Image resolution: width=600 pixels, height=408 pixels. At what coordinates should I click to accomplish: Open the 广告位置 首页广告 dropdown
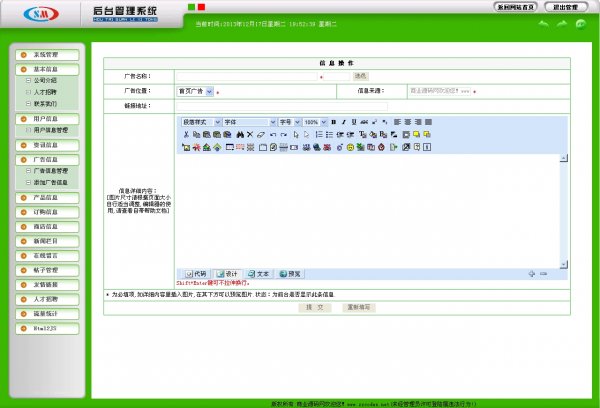(x=195, y=91)
